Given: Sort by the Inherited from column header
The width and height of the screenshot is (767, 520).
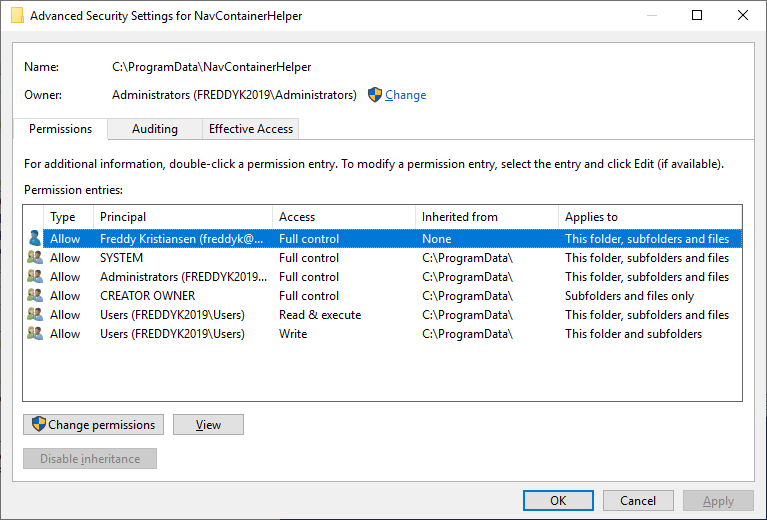Looking at the screenshot, I should coord(486,217).
